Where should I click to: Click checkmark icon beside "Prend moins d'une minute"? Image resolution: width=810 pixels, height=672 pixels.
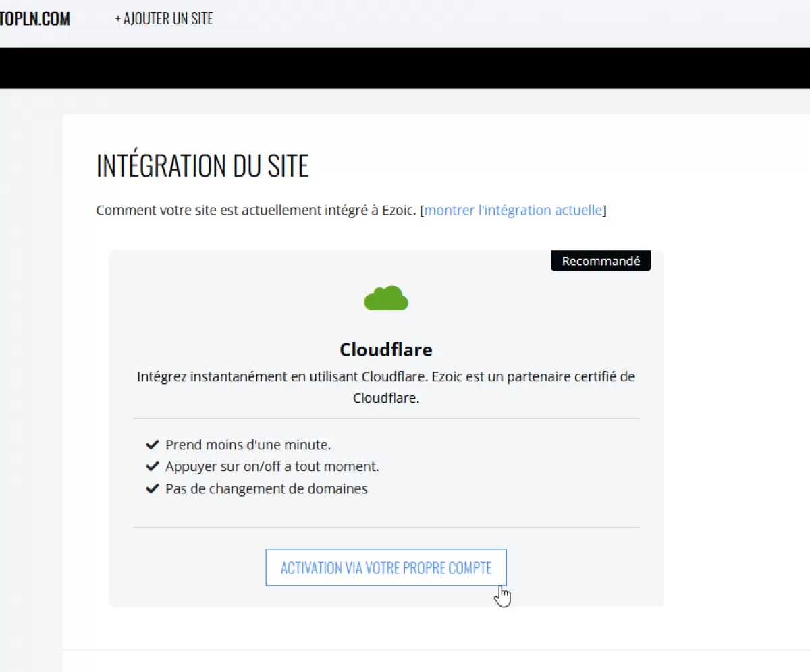[x=152, y=445]
